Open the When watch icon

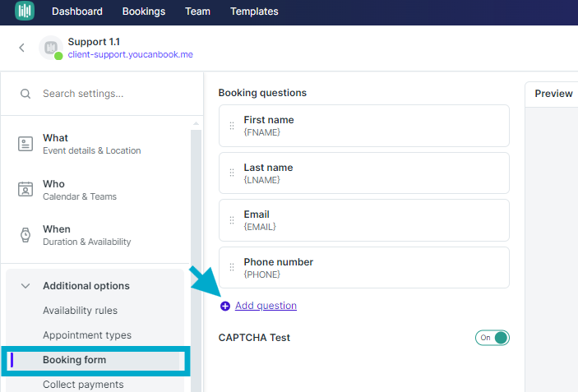click(25, 235)
